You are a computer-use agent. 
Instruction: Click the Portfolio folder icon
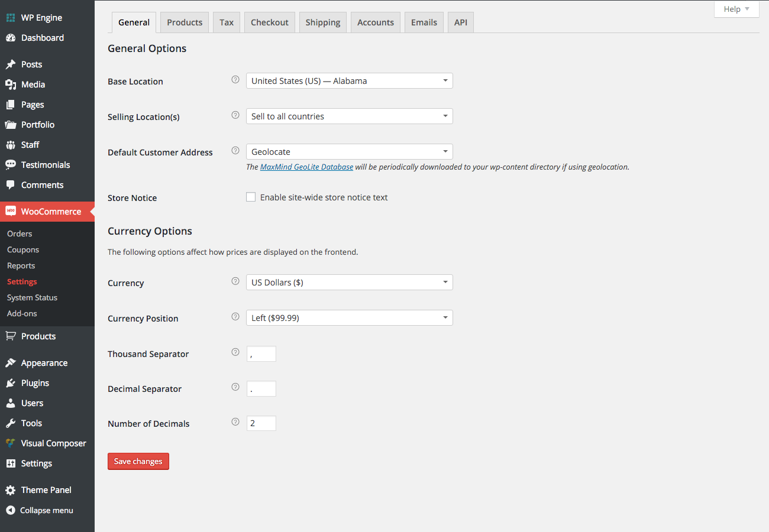pos(11,125)
